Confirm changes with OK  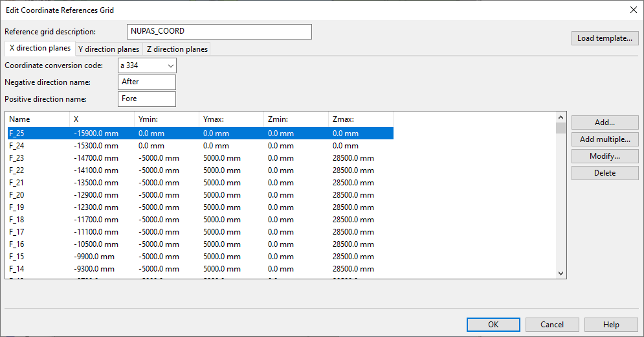pyautogui.click(x=493, y=325)
